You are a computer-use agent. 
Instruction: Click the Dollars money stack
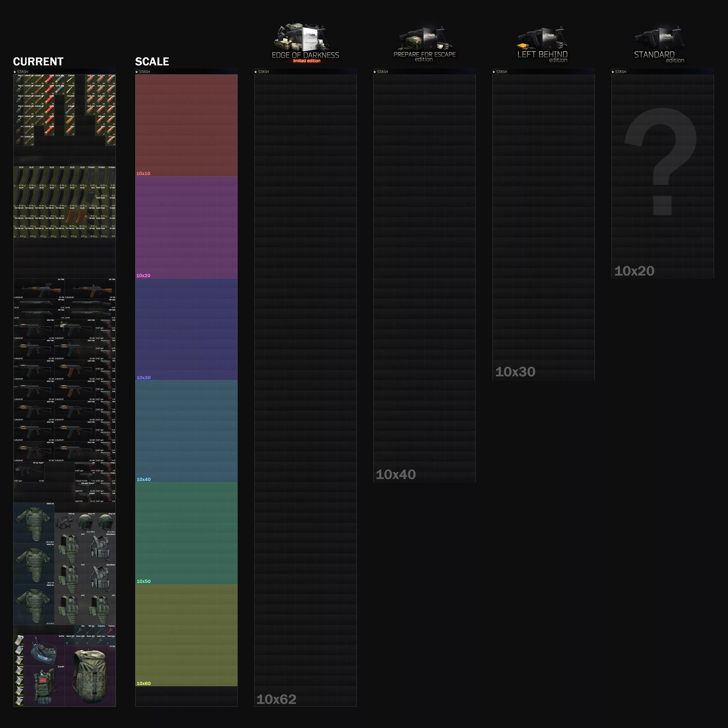19,640
